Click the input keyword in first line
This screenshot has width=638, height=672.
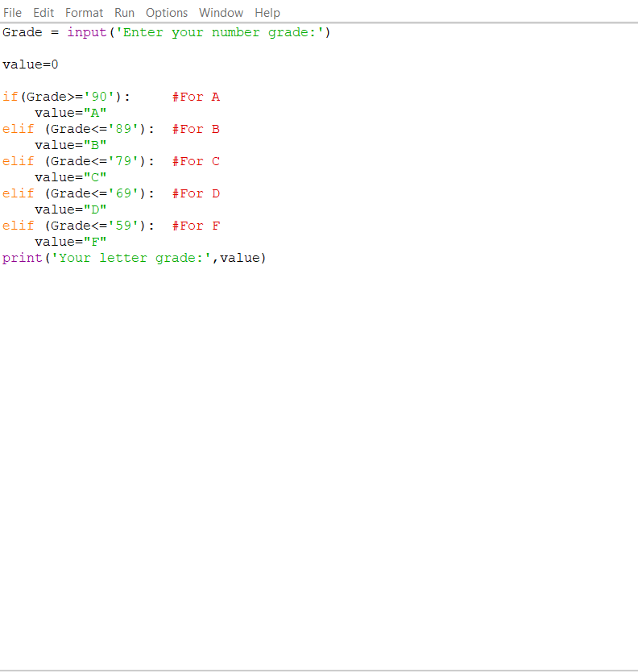86,32
